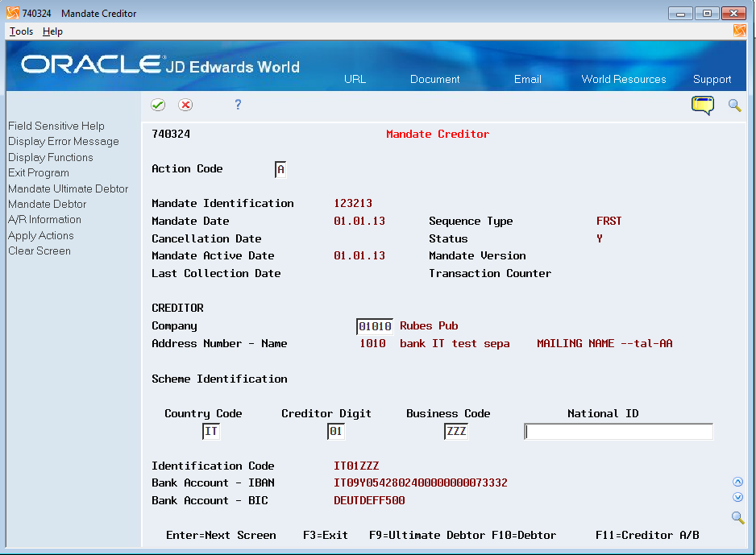Open the yellow chat bubble message icon
This screenshot has height=555, width=756.
703,105
